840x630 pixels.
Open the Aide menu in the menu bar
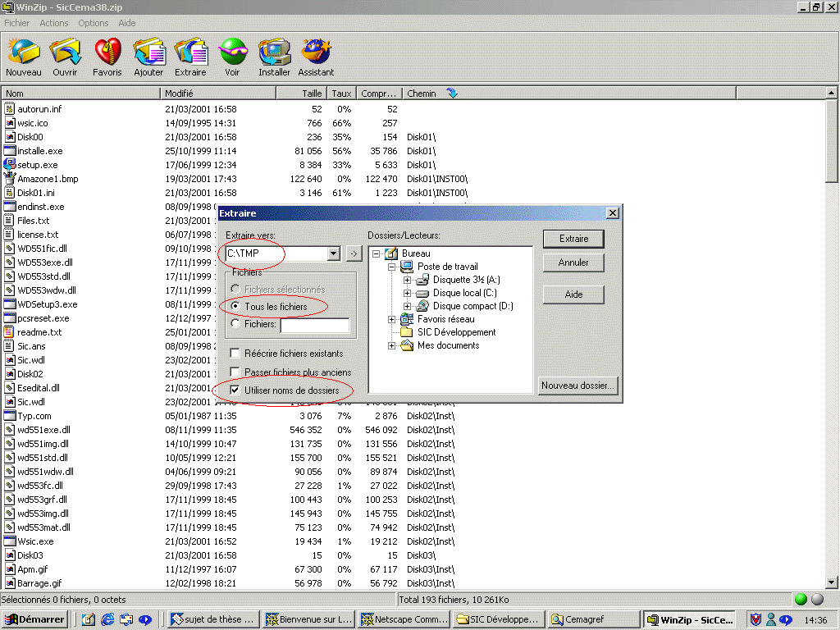pyautogui.click(x=127, y=23)
